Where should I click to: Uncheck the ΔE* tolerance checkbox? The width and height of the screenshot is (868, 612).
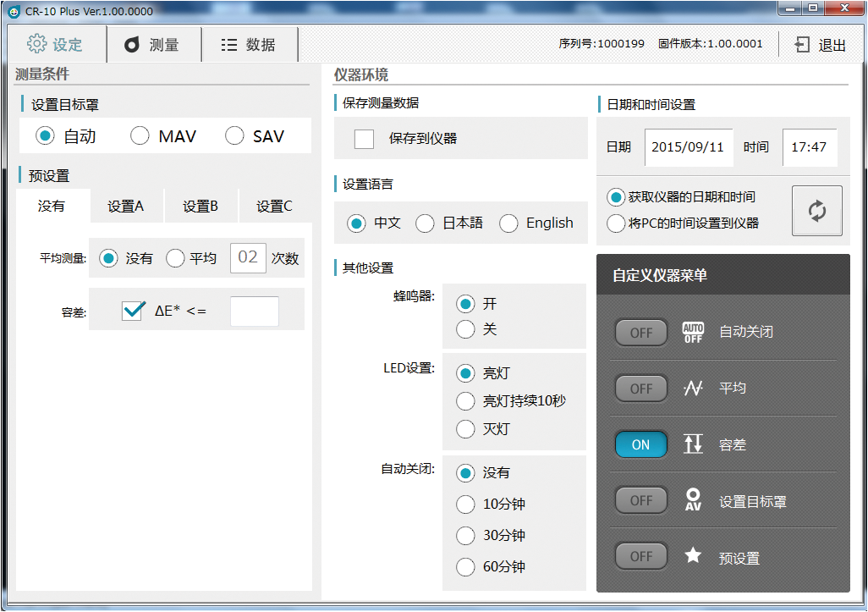tap(133, 310)
